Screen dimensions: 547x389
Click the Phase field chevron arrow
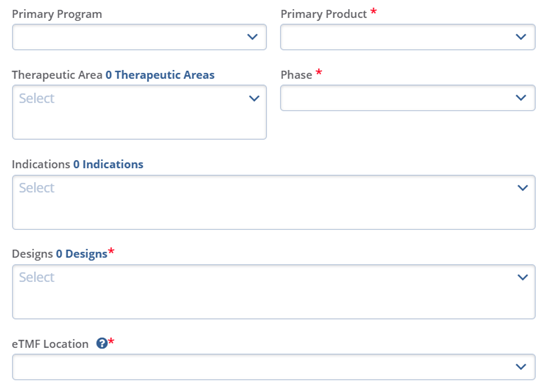pos(521,98)
